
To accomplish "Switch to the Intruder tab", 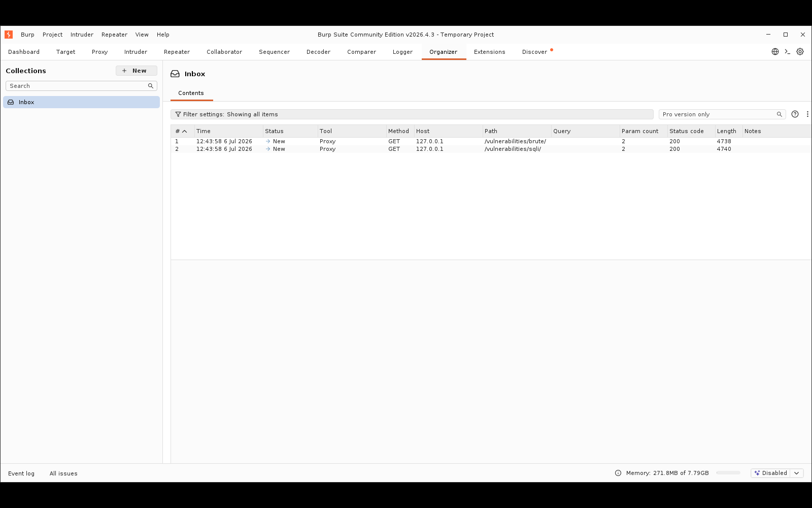I will 136,52.
